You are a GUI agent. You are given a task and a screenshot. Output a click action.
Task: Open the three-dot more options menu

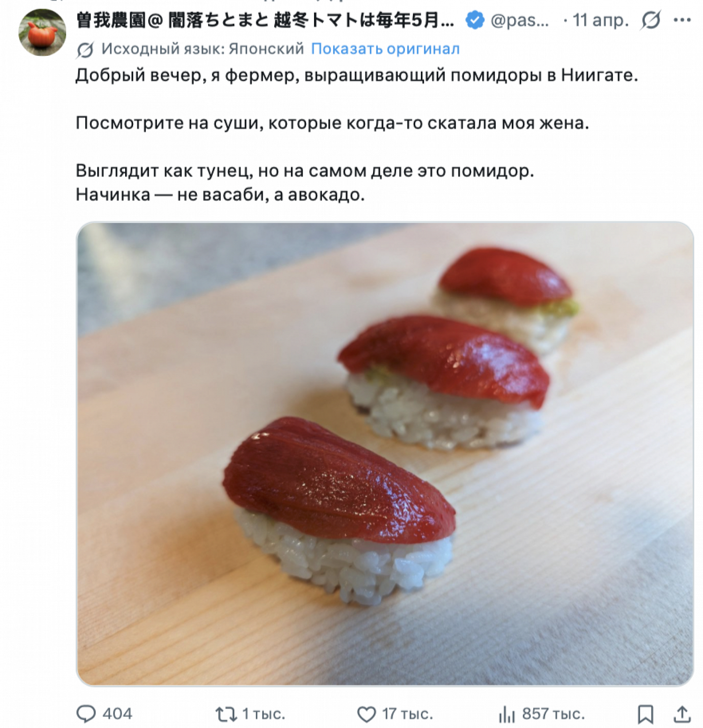[682, 20]
